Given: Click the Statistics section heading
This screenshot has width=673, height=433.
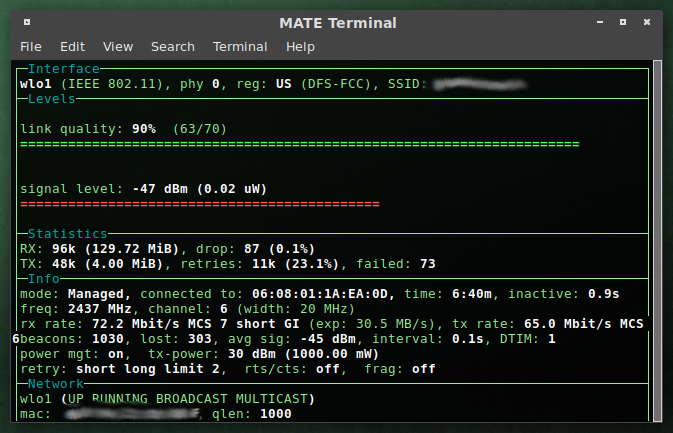Looking at the screenshot, I should [x=67, y=233].
